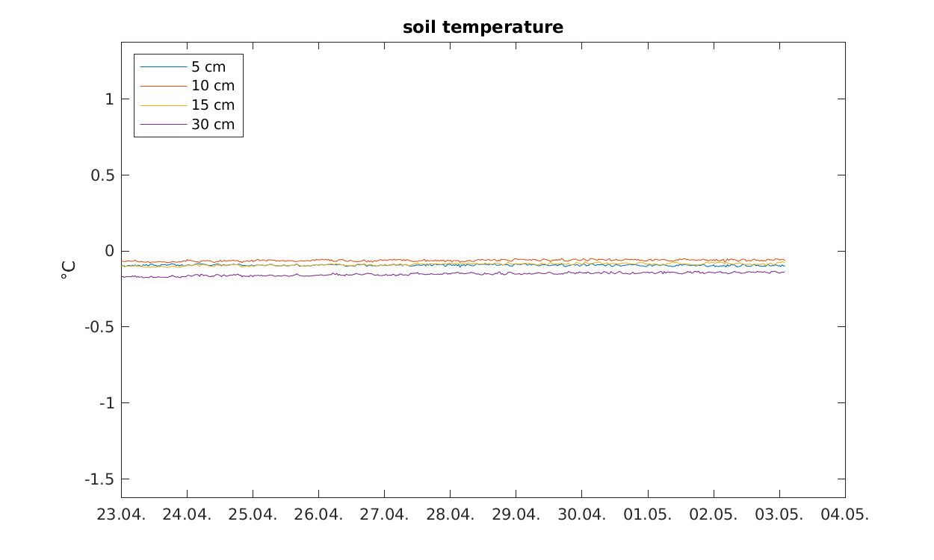Click the y-axis tick label -1.5

coord(99,479)
